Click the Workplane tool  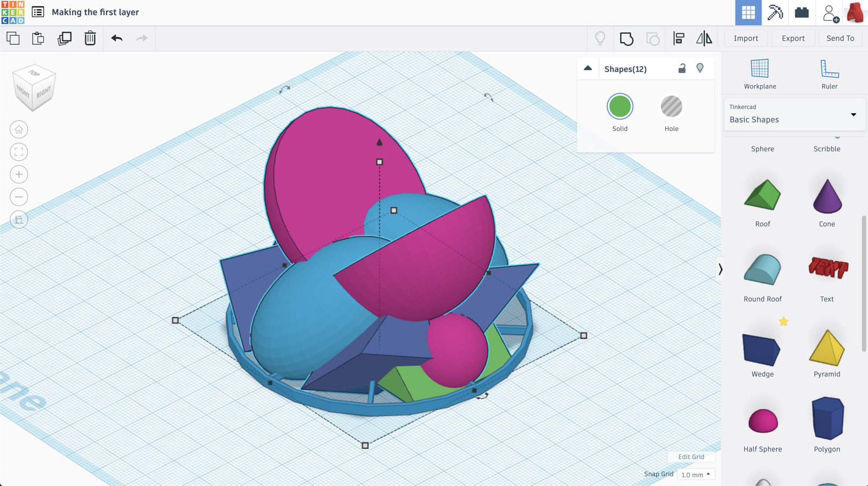pyautogui.click(x=760, y=74)
